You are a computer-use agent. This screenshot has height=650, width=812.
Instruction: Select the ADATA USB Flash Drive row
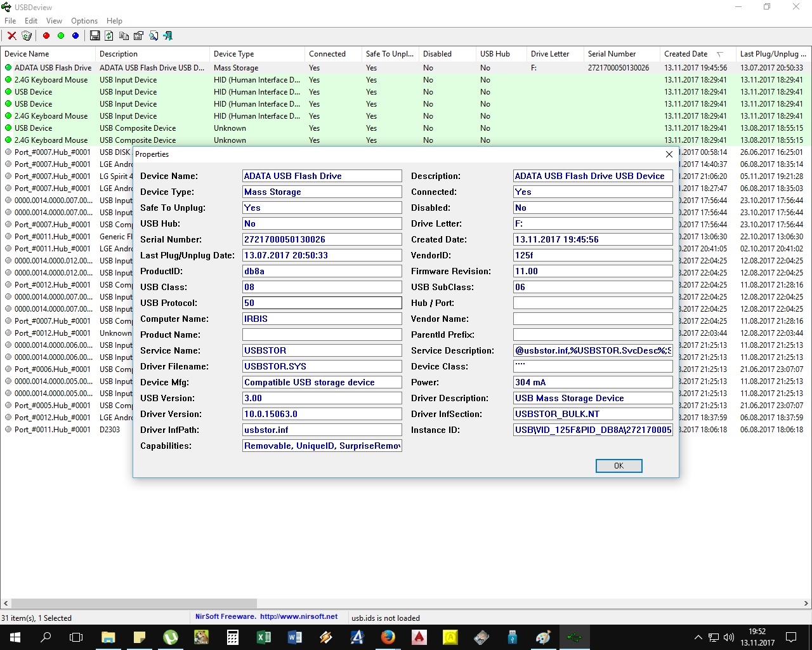pos(406,68)
